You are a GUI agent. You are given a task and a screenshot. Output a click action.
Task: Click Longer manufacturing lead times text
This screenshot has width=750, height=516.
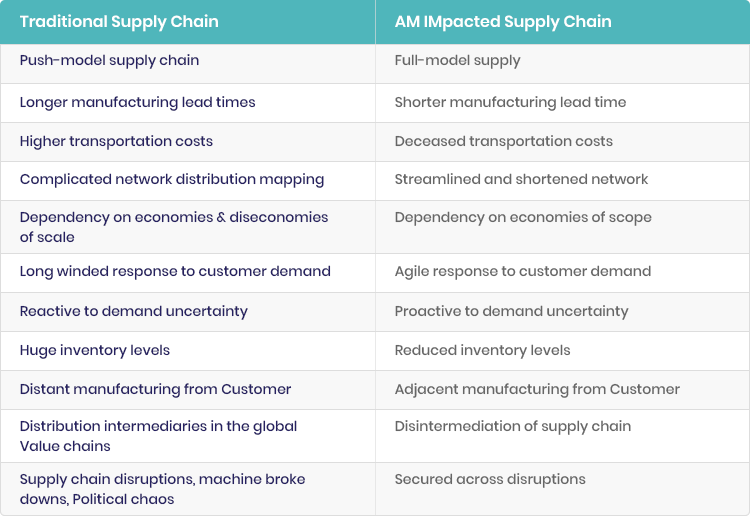(137, 102)
